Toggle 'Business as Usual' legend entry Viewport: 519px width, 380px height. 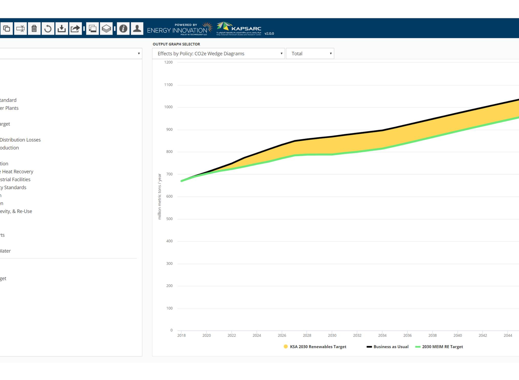[x=388, y=347]
